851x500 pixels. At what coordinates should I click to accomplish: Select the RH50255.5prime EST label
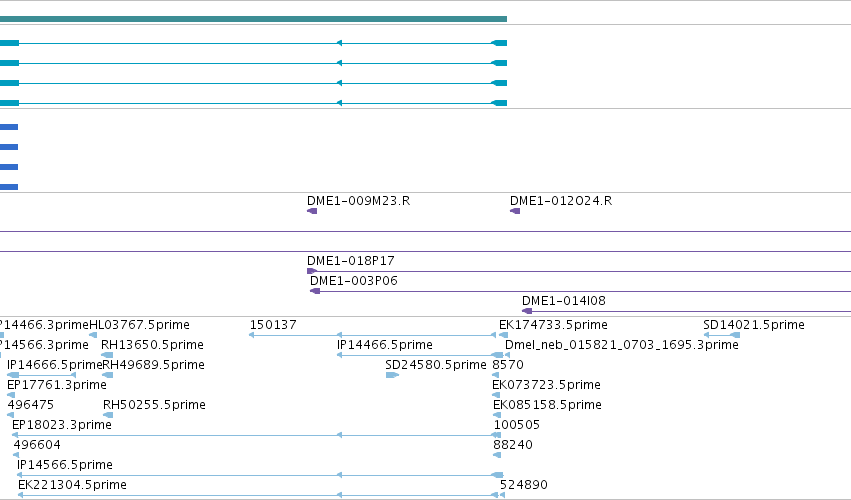[154, 406]
